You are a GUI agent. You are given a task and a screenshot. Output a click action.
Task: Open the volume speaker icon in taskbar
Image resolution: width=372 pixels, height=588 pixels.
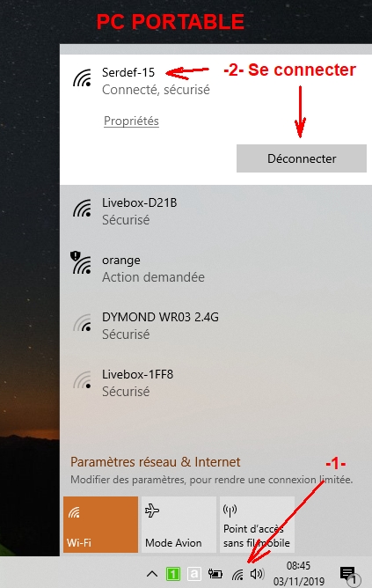(257, 573)
